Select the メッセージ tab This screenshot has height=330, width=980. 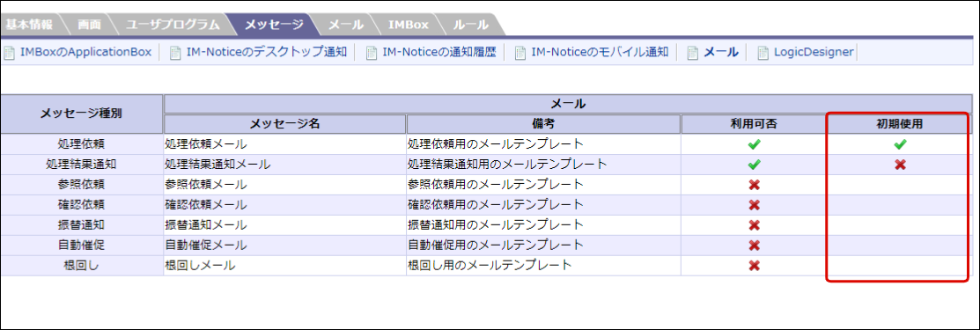(274, 25)
